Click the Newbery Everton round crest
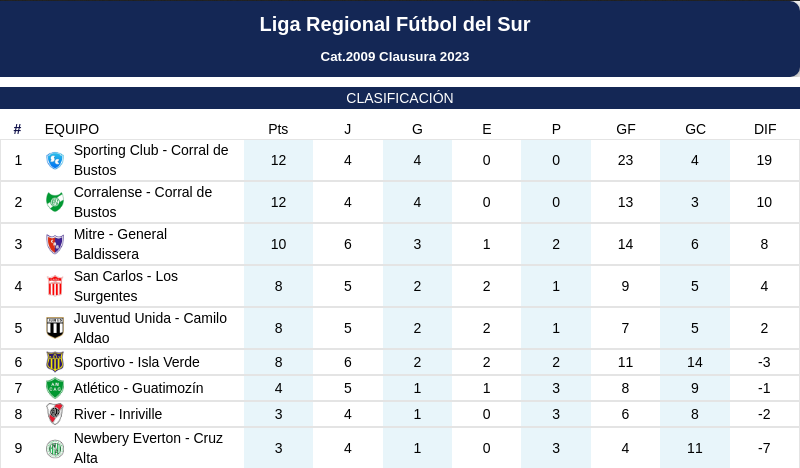The width and height of the screenshot is (800, 468). pyautogui.click(x=55, y=448)
